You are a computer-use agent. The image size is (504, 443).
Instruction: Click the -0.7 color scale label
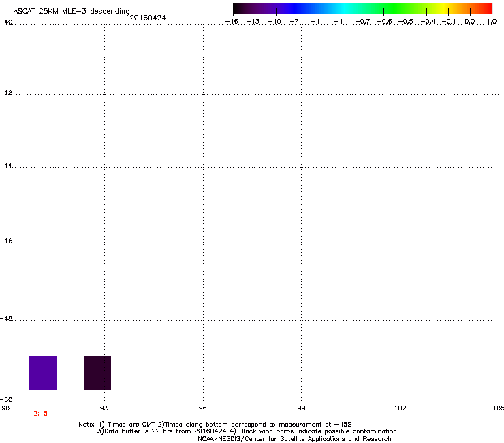[362, 22]
